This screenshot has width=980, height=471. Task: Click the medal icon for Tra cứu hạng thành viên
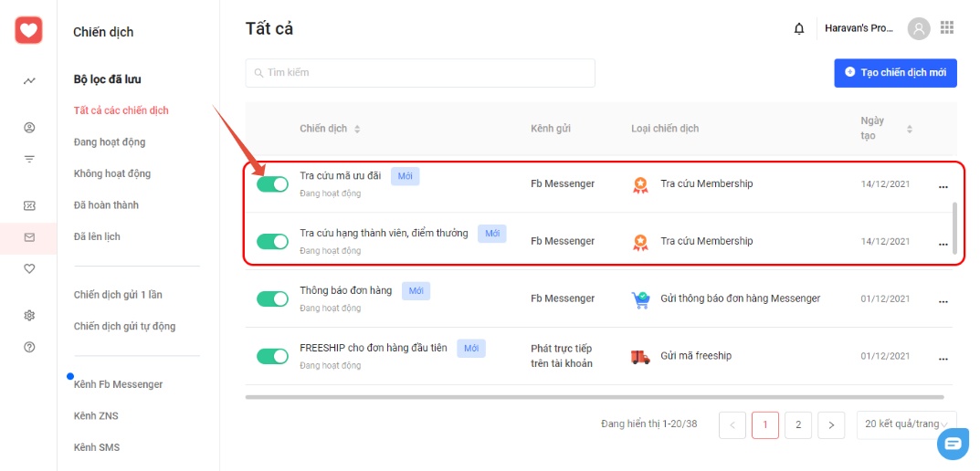pos(640,241)
